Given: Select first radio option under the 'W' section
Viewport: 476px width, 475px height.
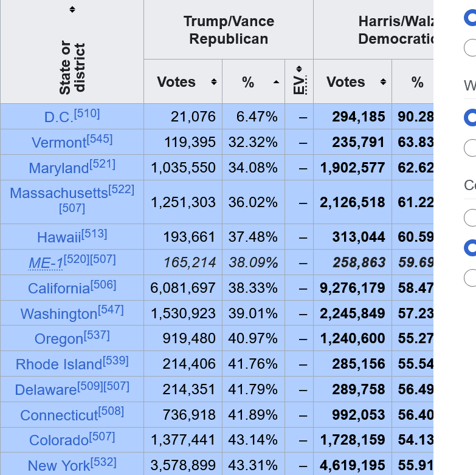Looking at the screenshot, I should click(471, 117).
